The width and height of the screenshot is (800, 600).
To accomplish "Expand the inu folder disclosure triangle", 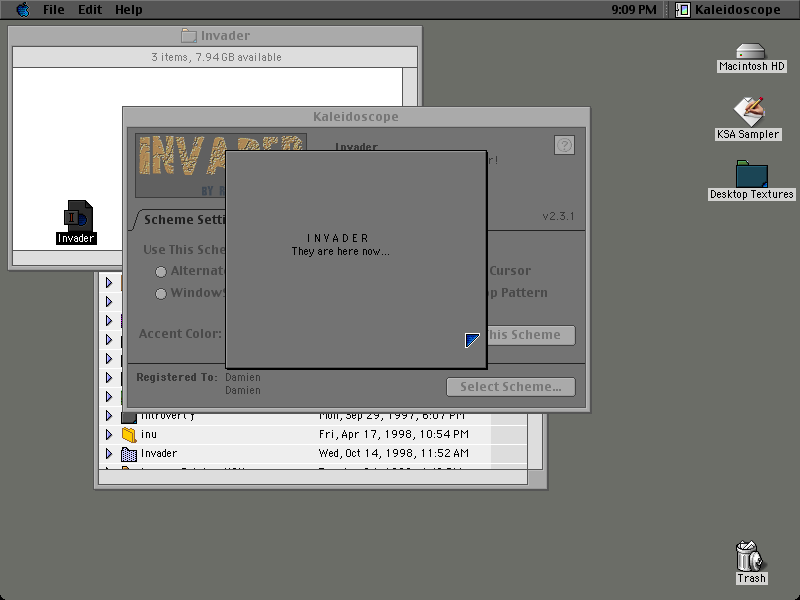I will (109, 435).
